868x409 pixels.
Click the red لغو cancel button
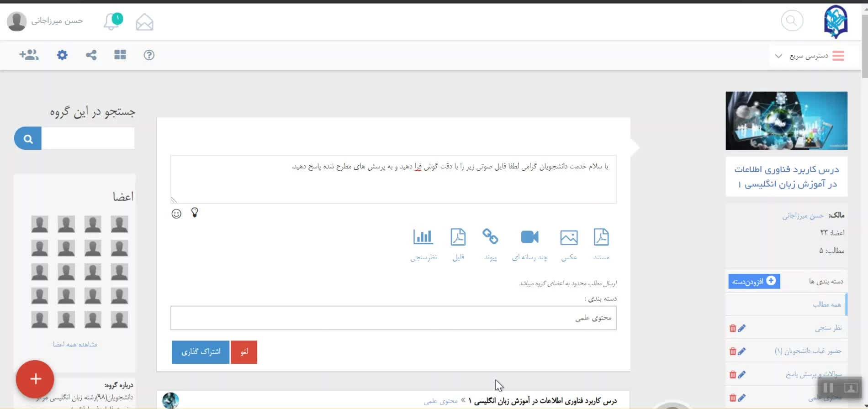pos(244,352)
